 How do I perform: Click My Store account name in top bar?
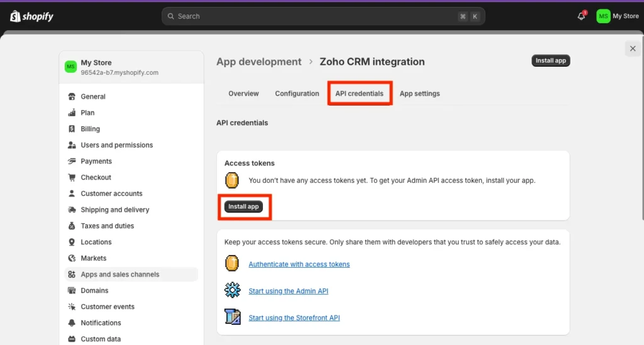[626, 16]
